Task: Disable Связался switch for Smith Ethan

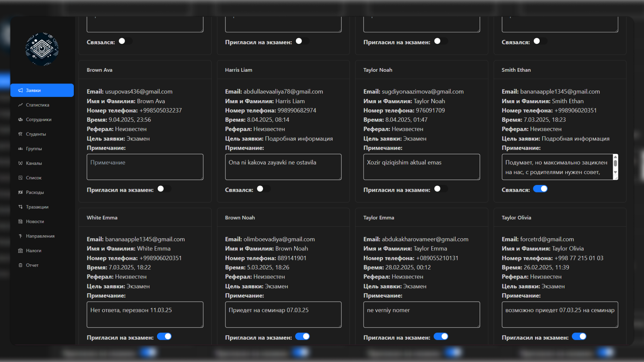Action: (x=540, y=189)
